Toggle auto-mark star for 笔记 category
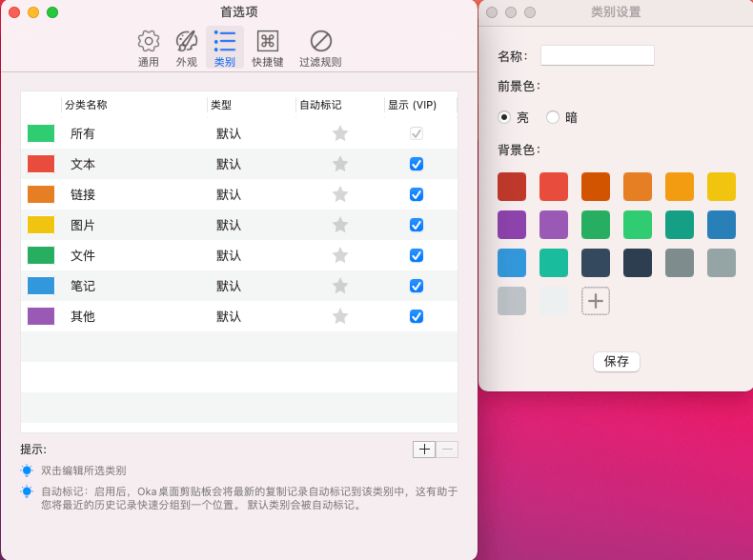 (340, 286)
